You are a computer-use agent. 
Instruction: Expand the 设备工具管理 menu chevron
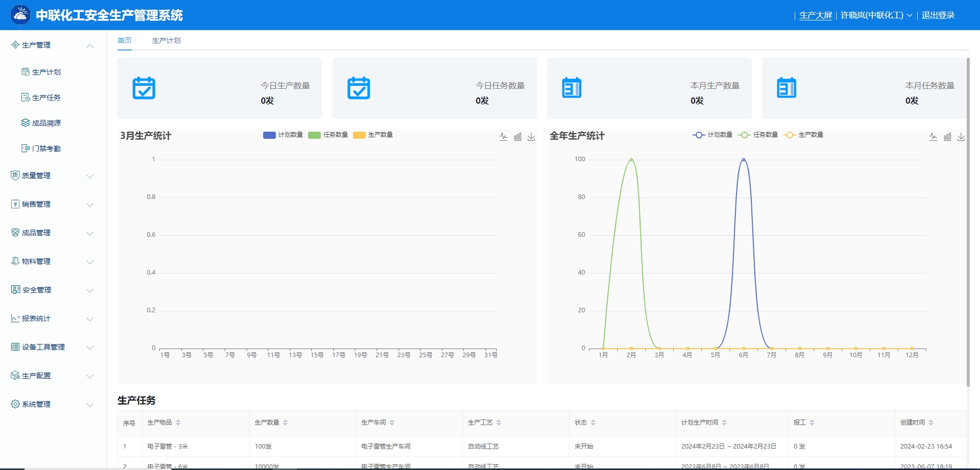click(90, 348)
